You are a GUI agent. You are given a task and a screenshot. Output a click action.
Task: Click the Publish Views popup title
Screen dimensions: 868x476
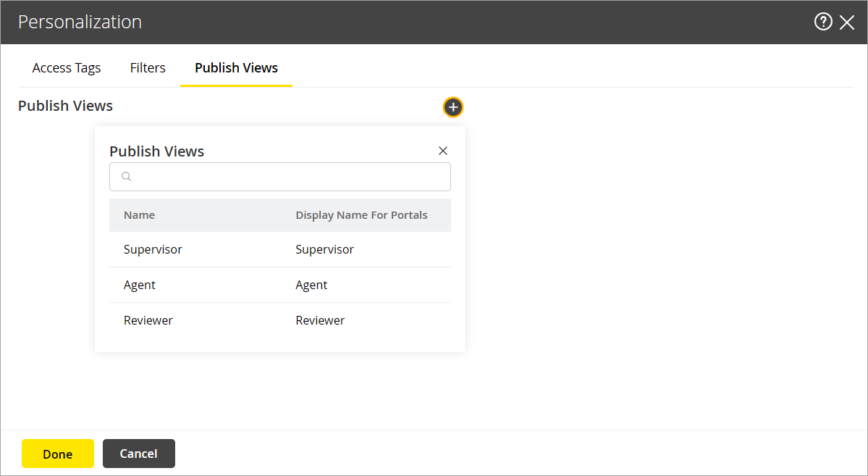tap(156, 151)
